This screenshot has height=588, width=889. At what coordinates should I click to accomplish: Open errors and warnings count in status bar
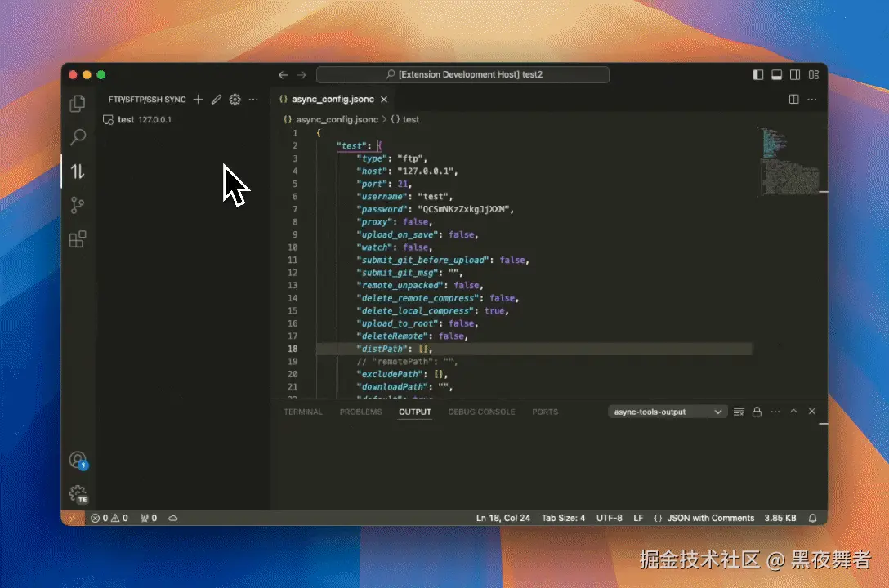point(109,518)
